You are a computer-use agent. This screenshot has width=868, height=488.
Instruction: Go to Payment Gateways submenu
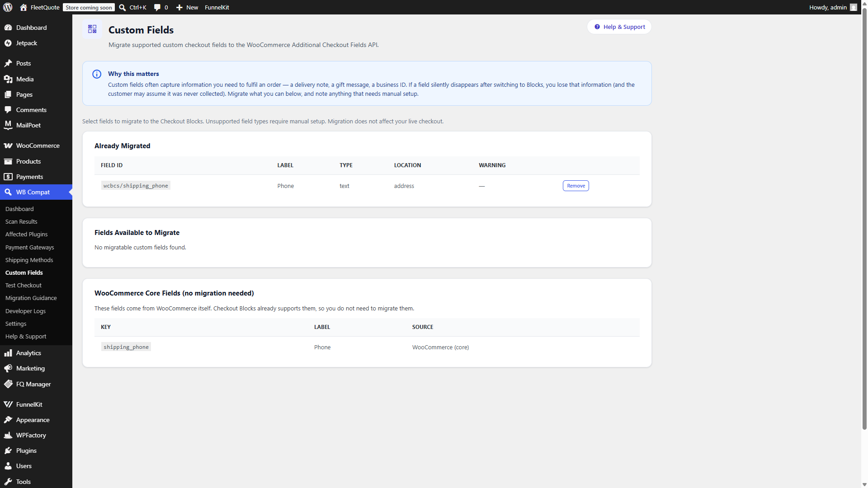(29, 247)
